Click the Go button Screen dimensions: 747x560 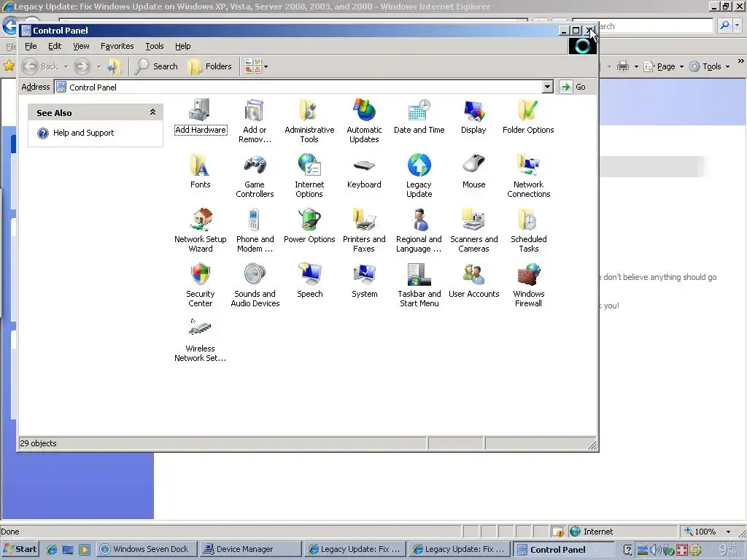(x=573, y=87)
